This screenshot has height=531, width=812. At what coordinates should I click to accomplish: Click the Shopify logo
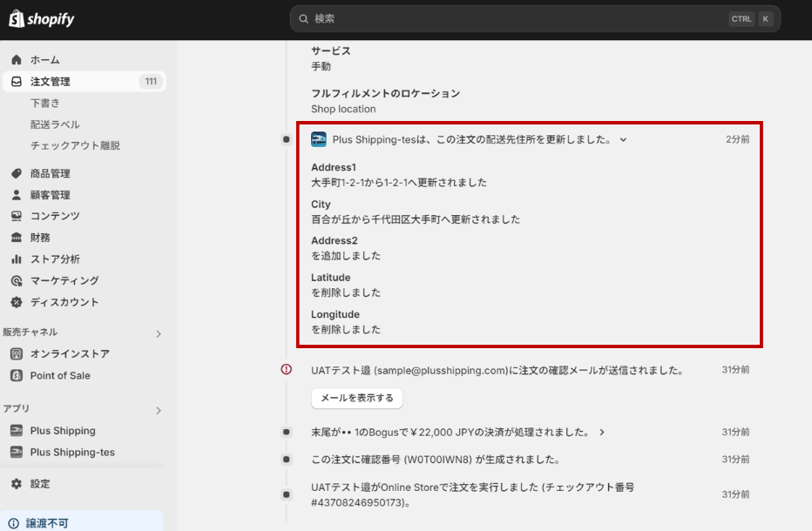click(43, 18)
